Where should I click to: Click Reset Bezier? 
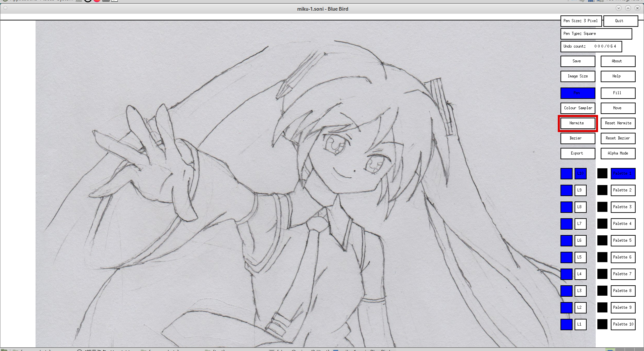pos(618,138)
